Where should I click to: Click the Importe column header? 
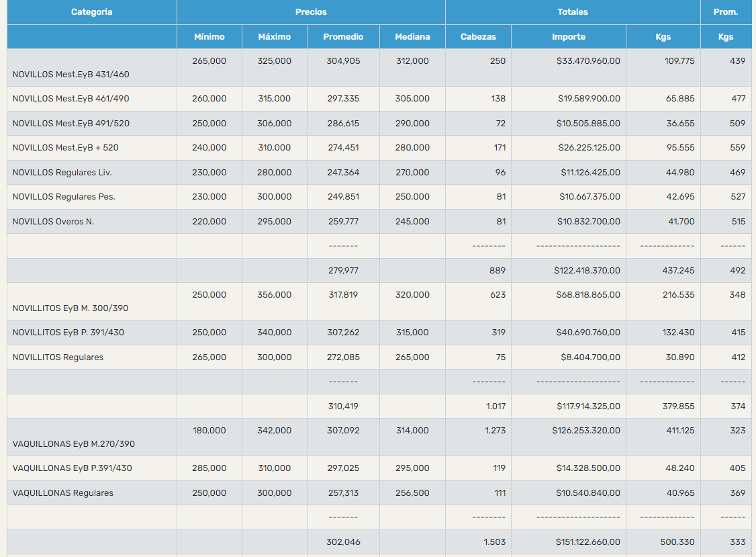point(568,37)
